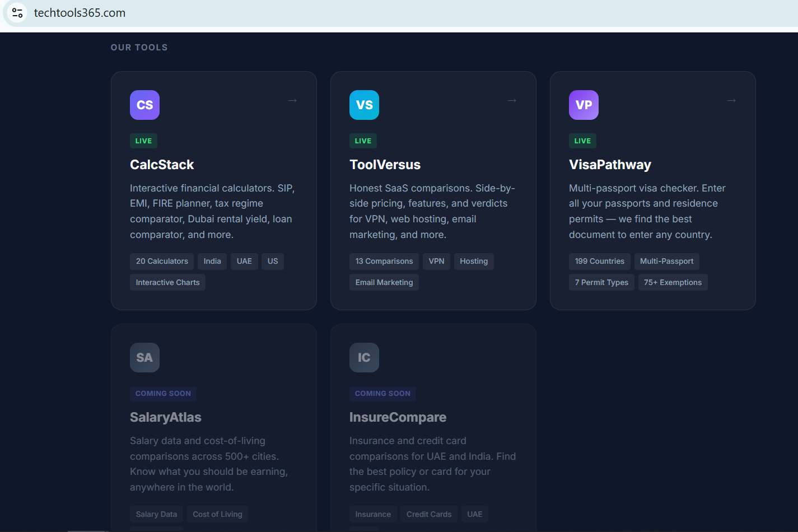This screenshot has width=798, height=532.
Task: Click the CalcStack description paragraph
Action: [x=212, y=211]
